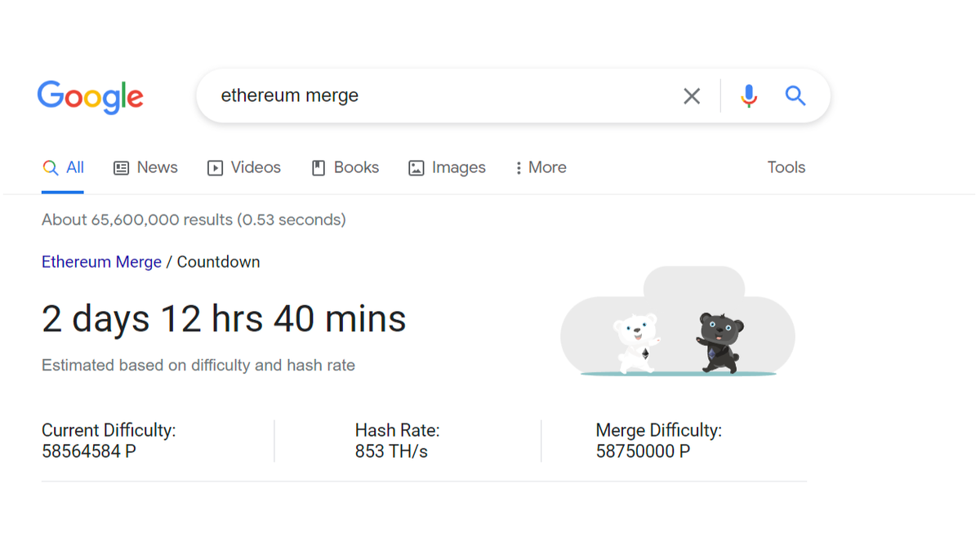Image resolution: width=980 pixels, height=546 pixels.
Task: Click the Countdown breadcrumb text
Action: pyautogui.click(x=218, y=262)
